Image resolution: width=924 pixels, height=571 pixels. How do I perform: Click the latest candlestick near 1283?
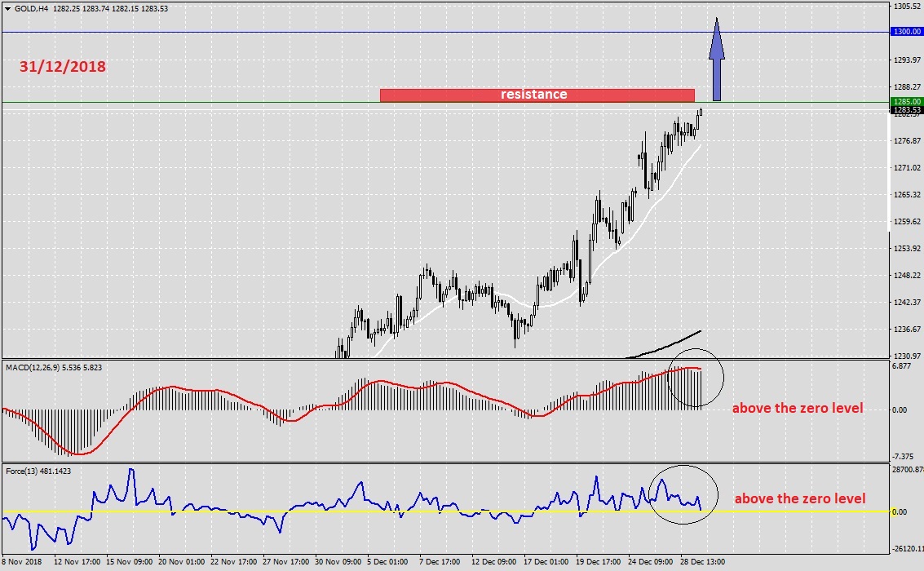(700, 112)
